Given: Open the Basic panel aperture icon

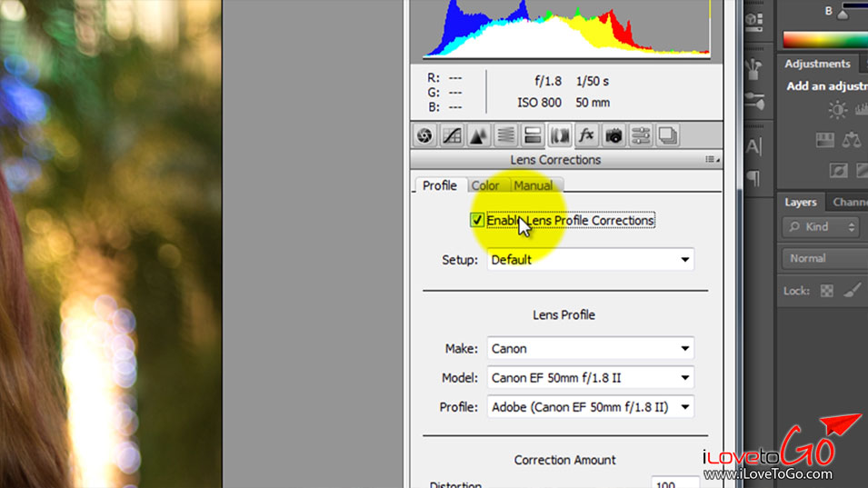Looking at the screenshot, I should tap(424, 135).
